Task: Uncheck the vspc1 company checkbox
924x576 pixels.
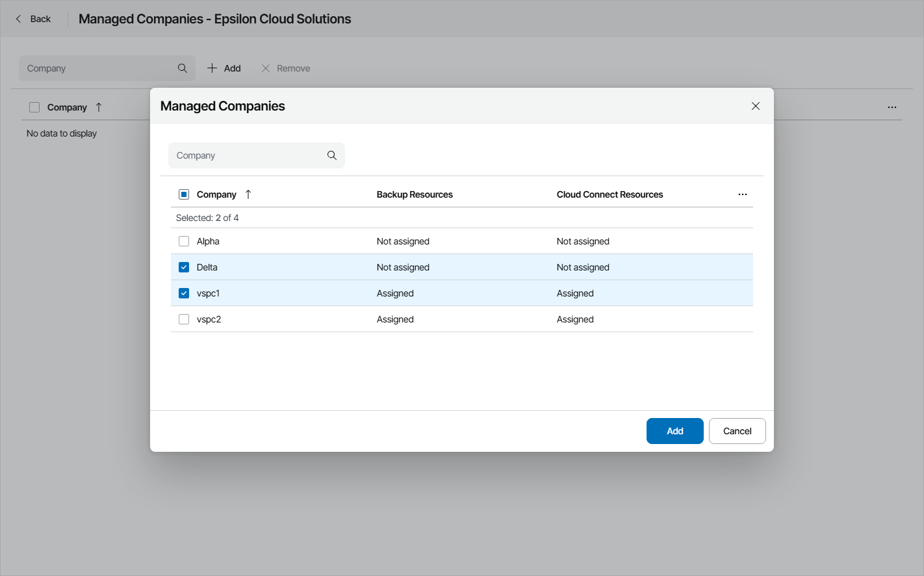Action: tap(184, 293)
